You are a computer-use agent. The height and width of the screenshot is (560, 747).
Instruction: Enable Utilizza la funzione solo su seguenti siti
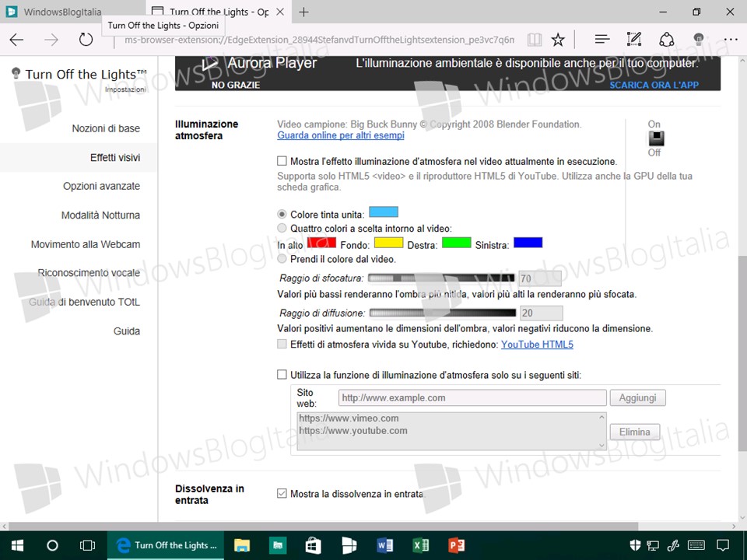click(282, 375)
